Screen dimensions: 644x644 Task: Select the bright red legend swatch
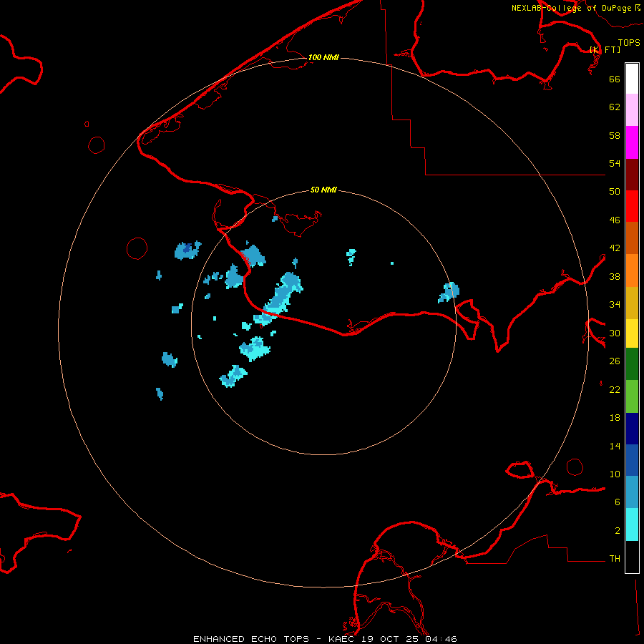(x=632, y=206)
